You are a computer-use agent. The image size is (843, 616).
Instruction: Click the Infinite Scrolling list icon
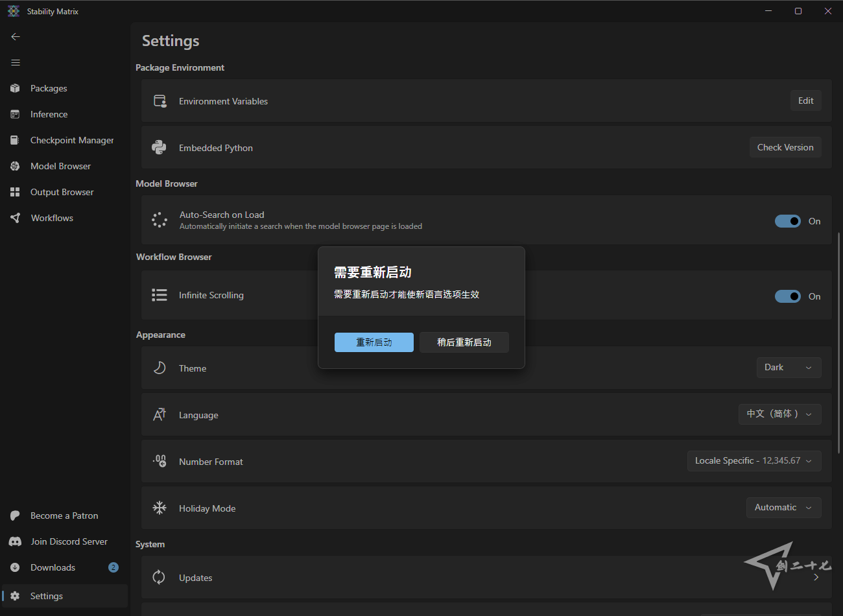click(160, 295)
